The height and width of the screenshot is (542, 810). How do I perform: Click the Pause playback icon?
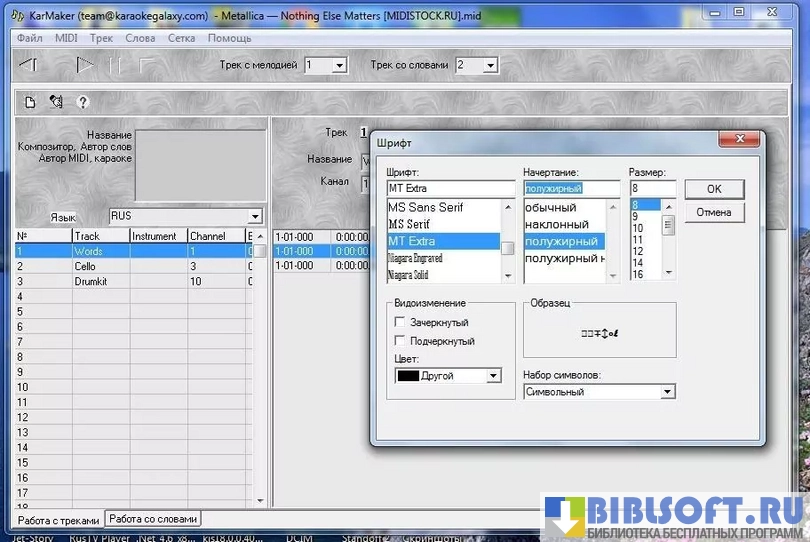[116, 65]
